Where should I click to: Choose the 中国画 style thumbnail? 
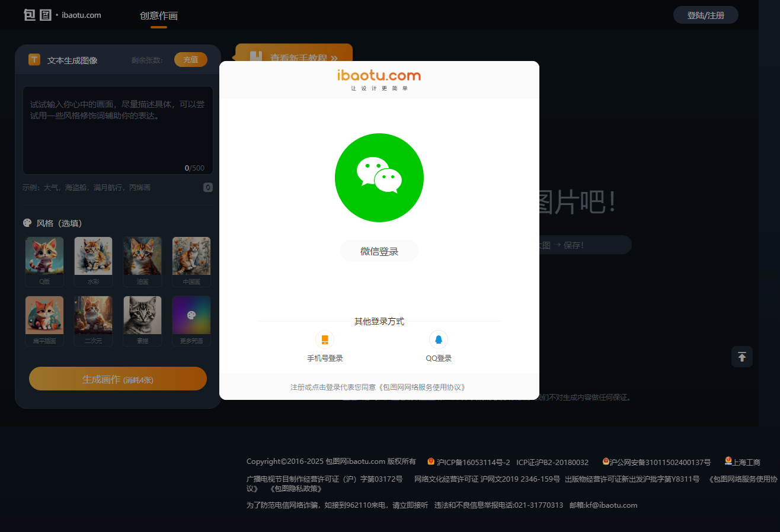coord(191,256)
